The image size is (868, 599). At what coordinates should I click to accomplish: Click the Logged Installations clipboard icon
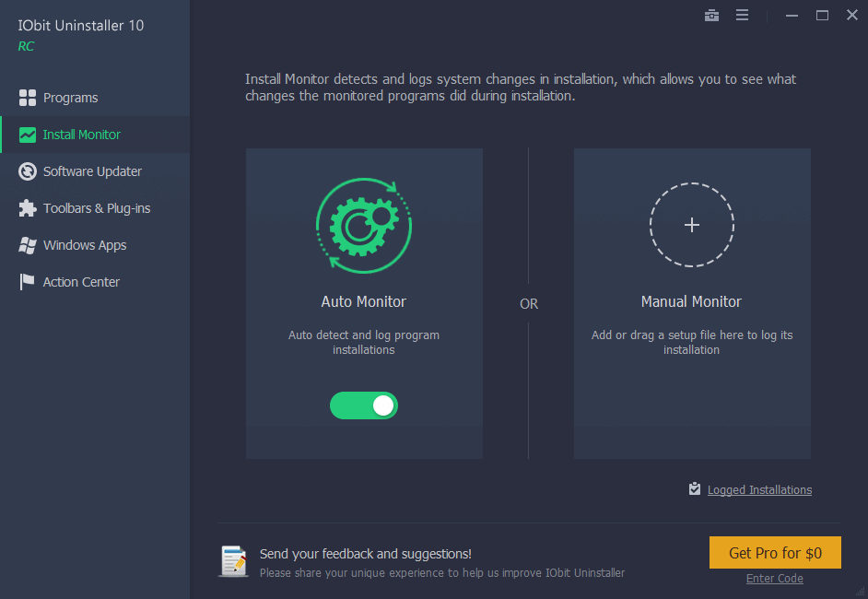(694, 488)
